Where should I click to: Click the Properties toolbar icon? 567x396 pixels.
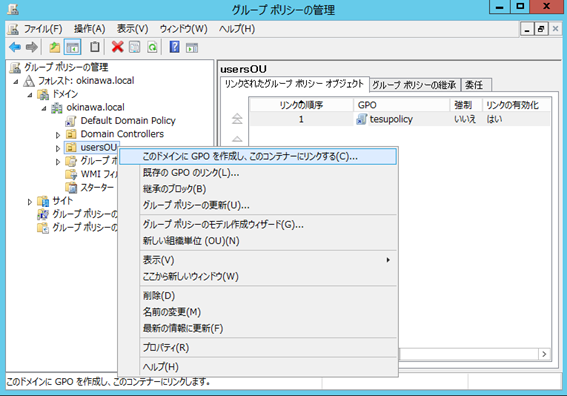(x=135, y=47)
